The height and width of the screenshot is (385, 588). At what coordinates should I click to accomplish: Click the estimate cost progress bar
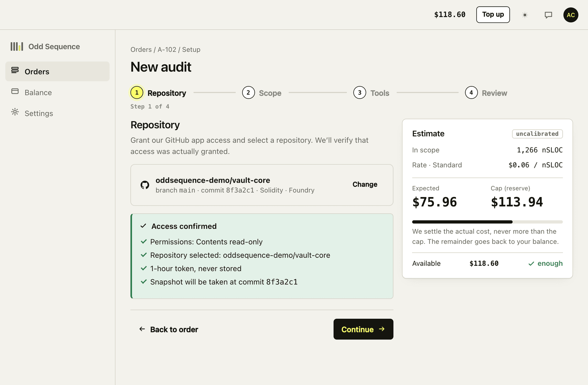pos(487,222)
